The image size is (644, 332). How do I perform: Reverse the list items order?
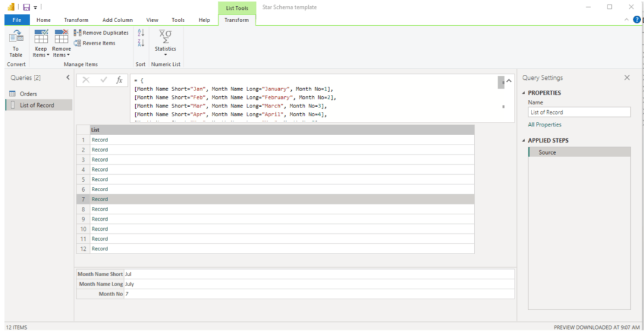77,43
